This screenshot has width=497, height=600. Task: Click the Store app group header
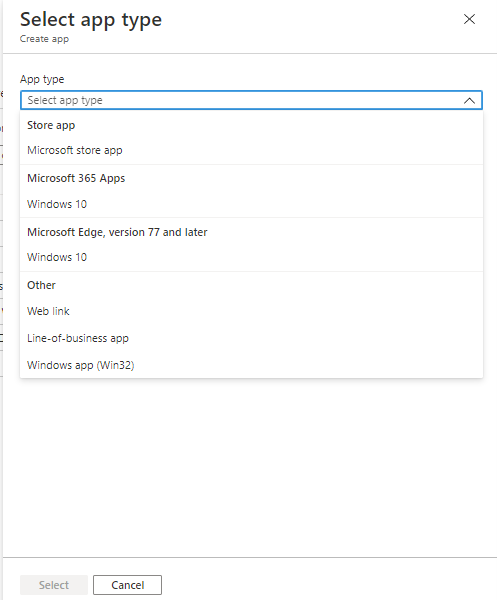tap(51, 125)
